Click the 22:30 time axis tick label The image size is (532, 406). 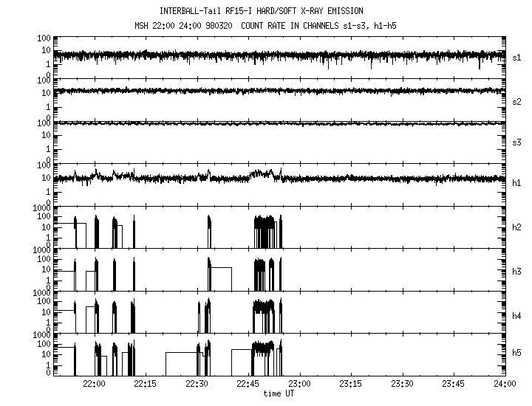pos(197,385)
